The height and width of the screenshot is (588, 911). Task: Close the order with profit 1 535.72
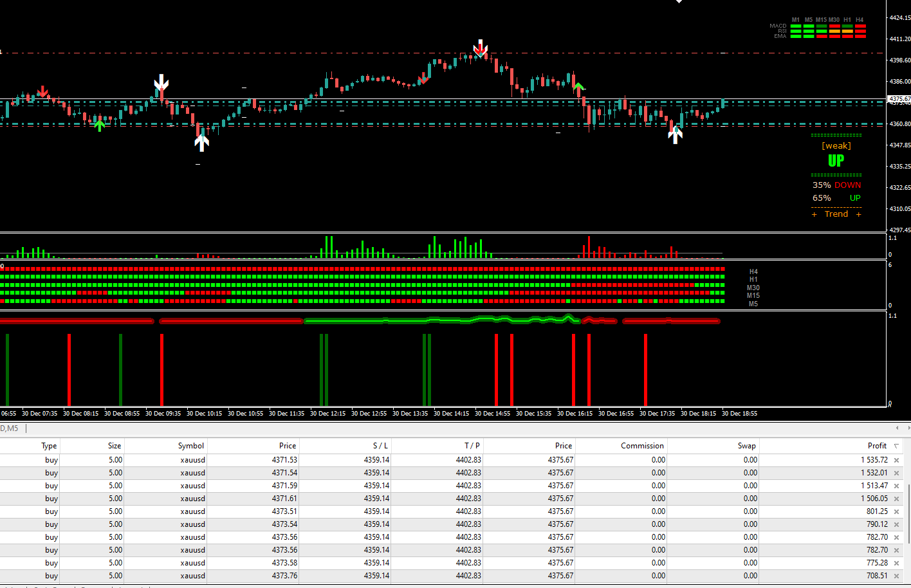pyautogui.click(x=896, y=460)
